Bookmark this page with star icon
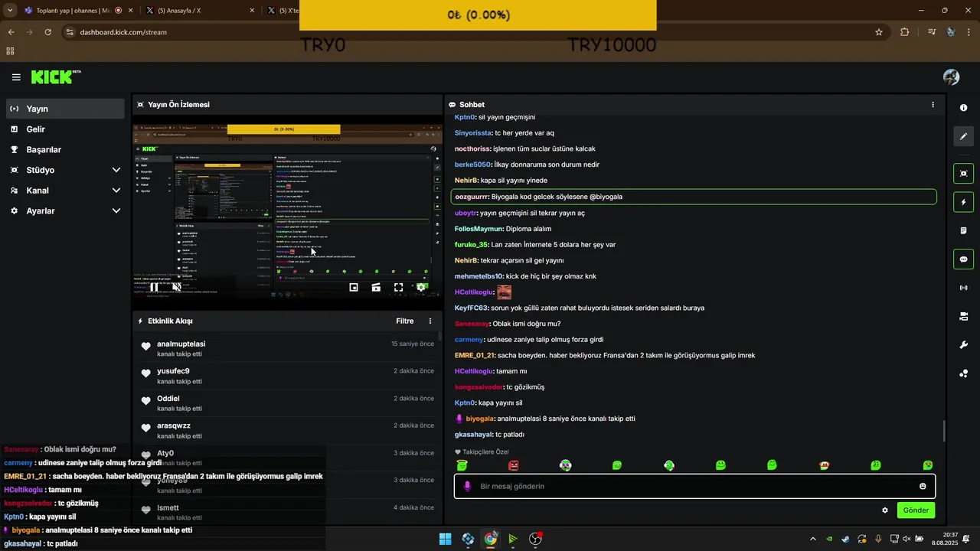The width and height of the screenshot is (980, 551). [879, 32]
